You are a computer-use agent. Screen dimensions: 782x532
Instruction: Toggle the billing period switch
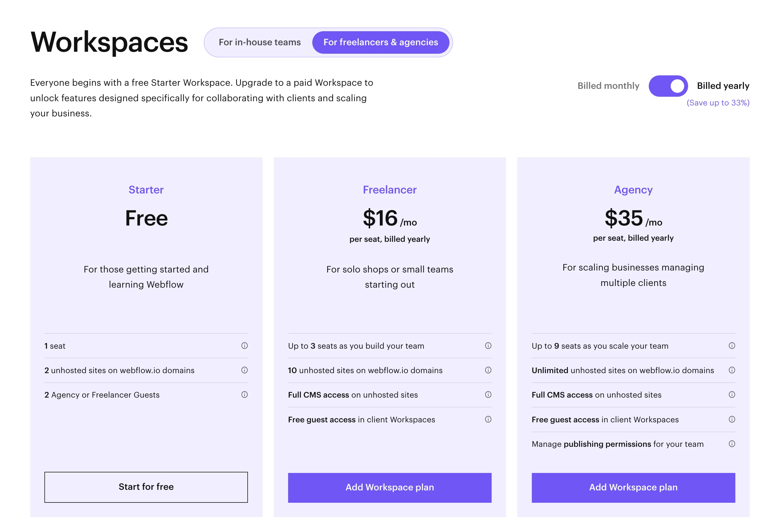coord(668,86)
